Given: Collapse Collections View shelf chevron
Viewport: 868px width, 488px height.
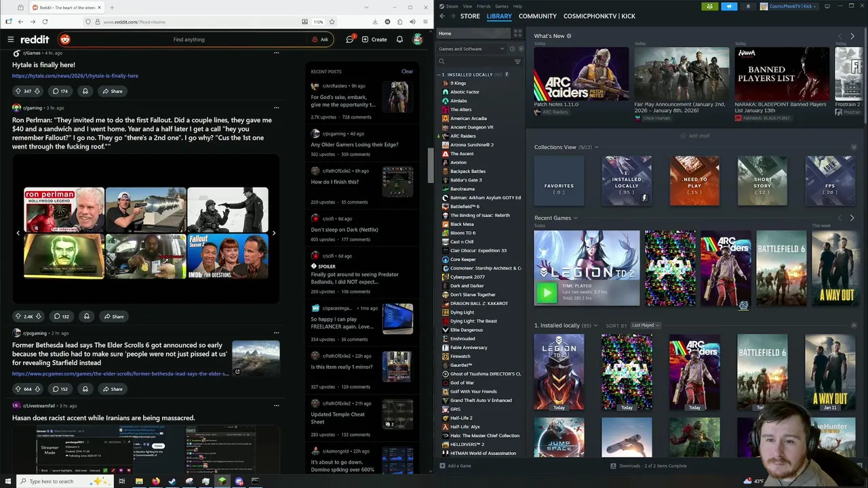Looking at the screenshot, I should (x=854, y=147).
